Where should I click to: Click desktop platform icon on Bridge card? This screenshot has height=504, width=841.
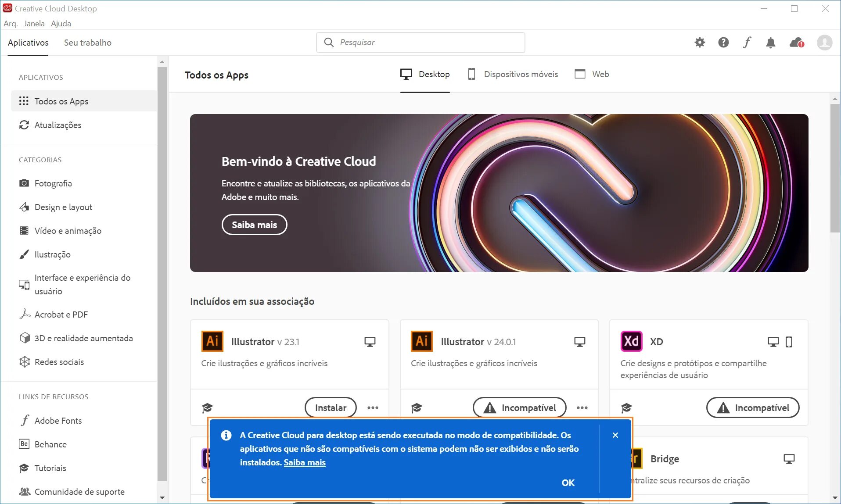(x=789, y=459)
